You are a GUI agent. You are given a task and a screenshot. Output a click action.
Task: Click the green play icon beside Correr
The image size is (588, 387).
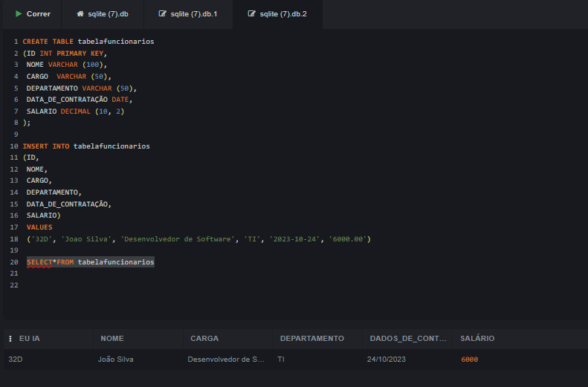point(19,14)
